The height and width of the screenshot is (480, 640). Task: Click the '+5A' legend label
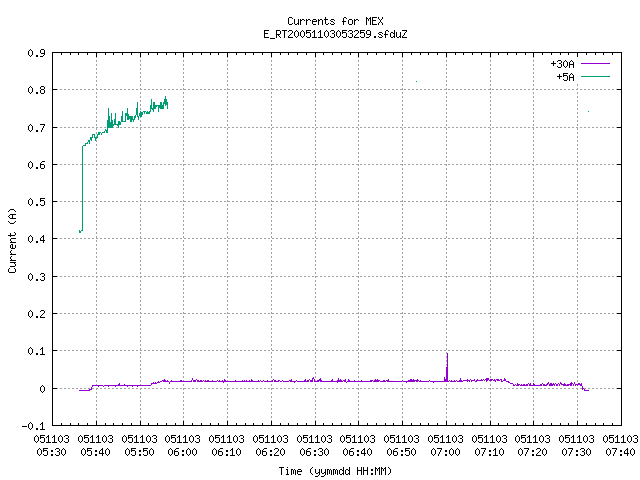tap(565, 77)
